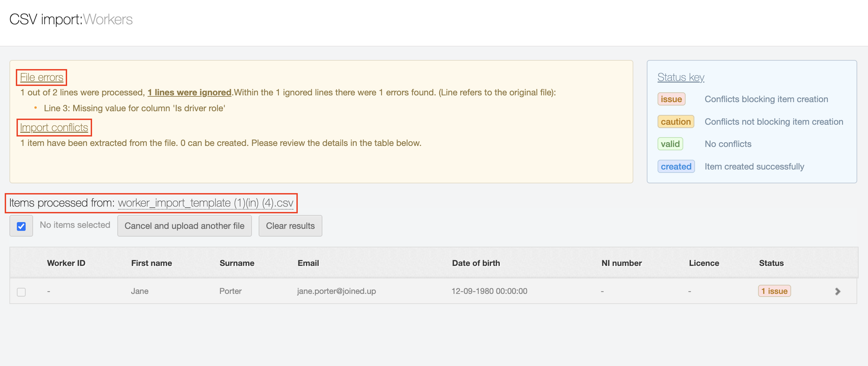
Task: Click the Status key heading
Action: [x=681, y=77]
